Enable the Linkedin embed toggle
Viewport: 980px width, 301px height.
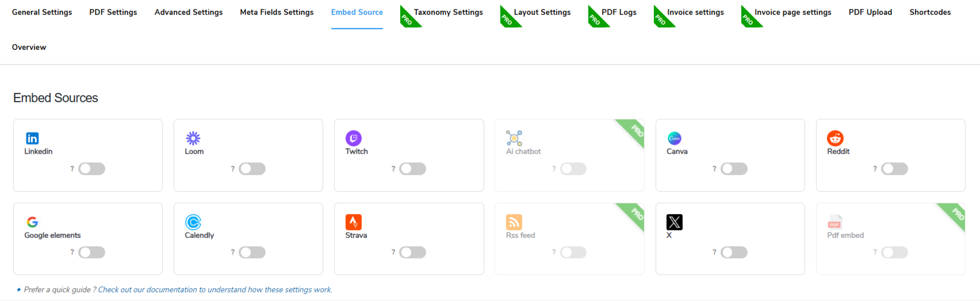coord(91,169)
